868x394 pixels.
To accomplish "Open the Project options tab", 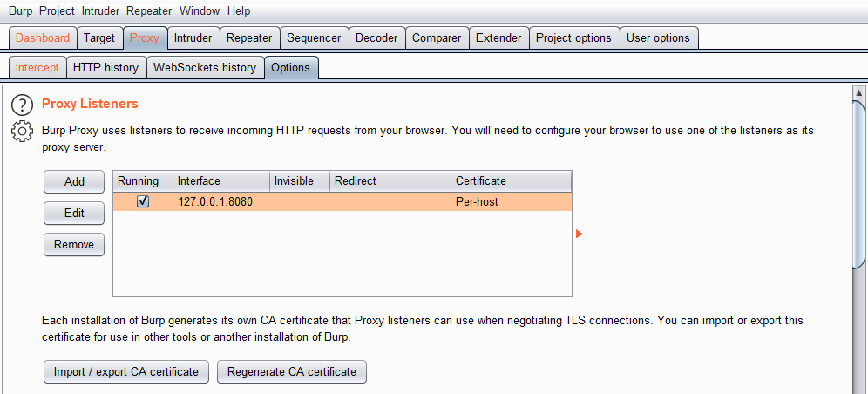I will point(574,38).
